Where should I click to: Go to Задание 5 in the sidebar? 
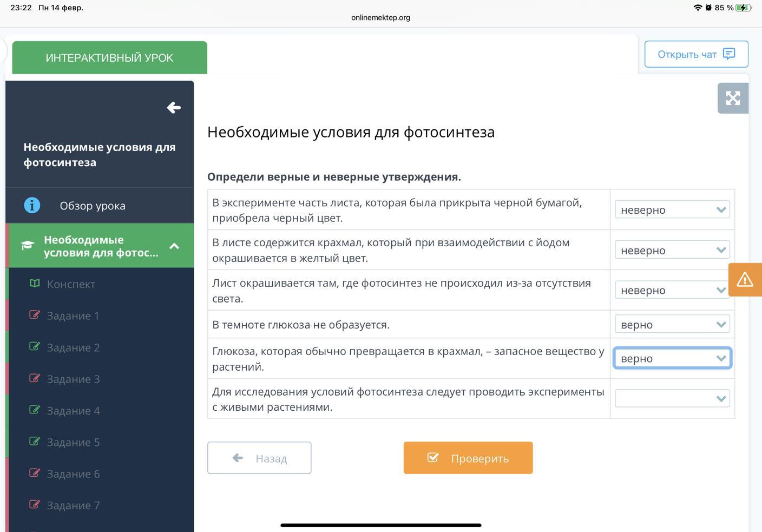[x=73, y=442]
